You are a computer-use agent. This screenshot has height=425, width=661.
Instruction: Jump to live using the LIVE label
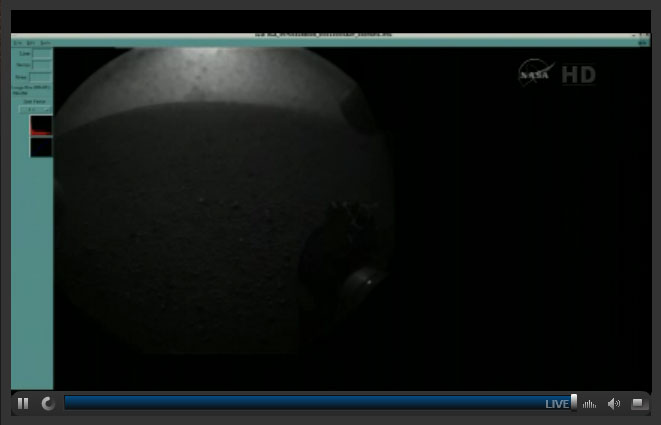(x=556, y=403)
